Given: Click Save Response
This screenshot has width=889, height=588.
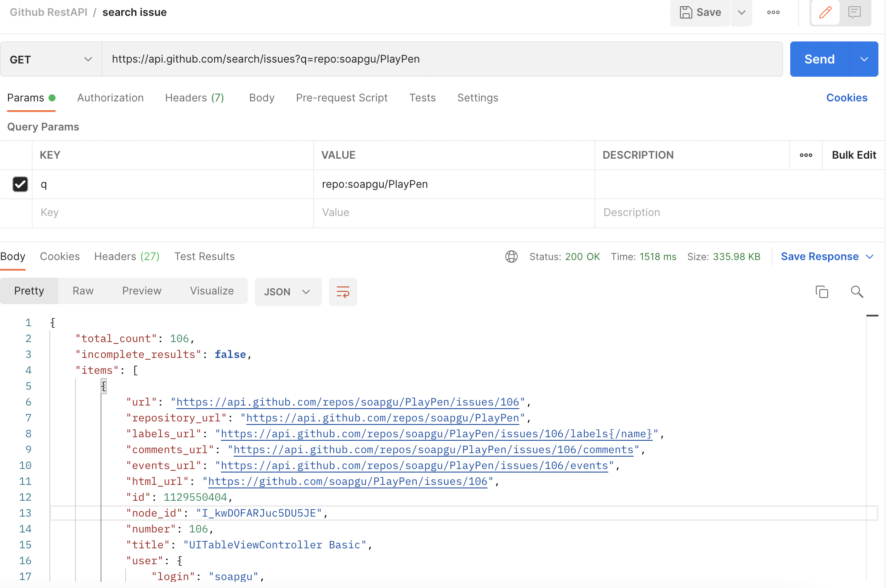Looking at the screenshot, I should tap(820, 257).
